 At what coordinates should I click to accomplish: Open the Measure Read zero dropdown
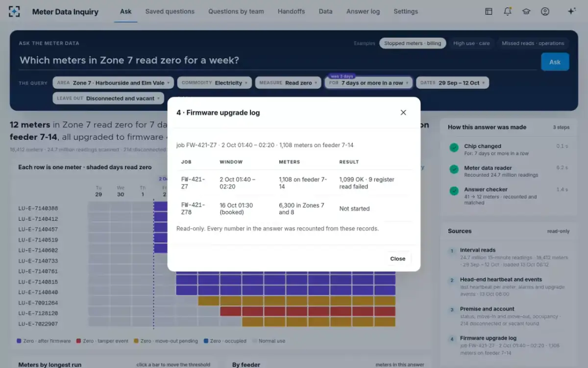coord(288,83)
